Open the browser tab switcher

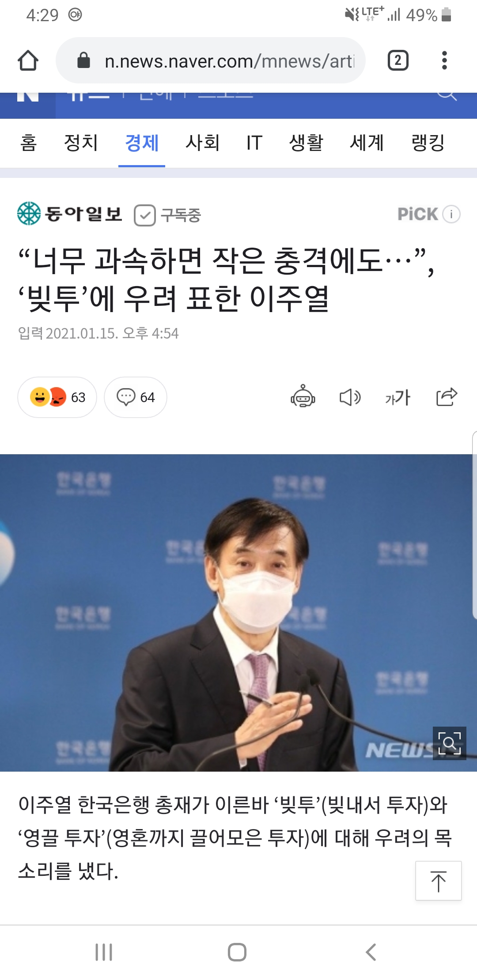point(398,60)
